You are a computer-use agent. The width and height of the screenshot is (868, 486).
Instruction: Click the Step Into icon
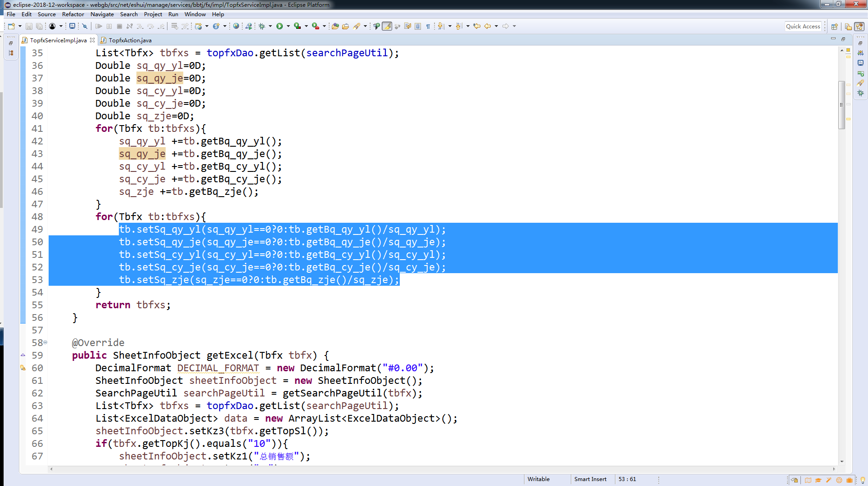140,26
